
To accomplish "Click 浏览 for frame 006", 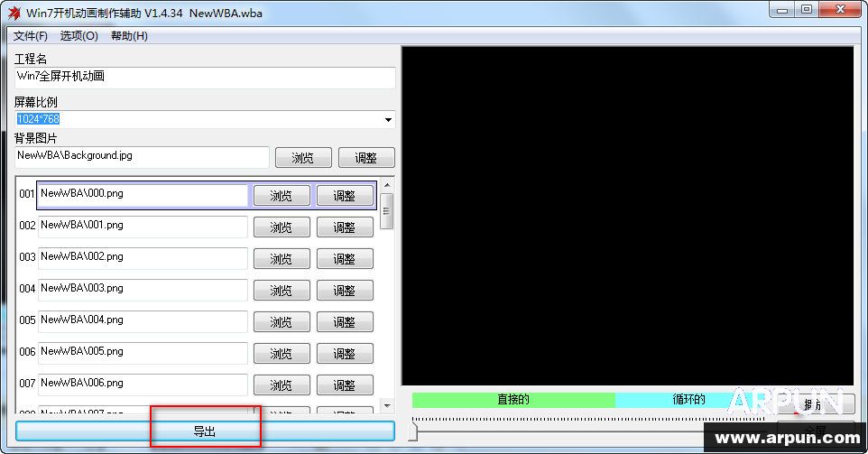I will pyautogui.click(x=282, y=353).
